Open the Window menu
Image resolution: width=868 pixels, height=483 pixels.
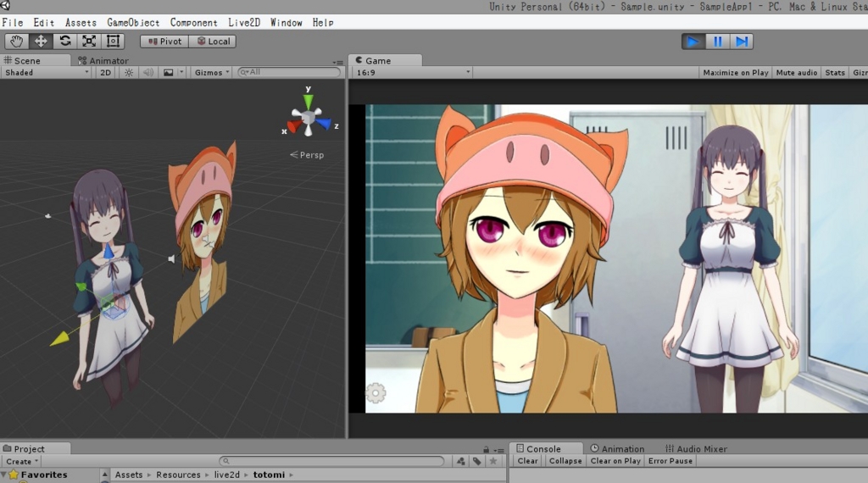[287, 23]
